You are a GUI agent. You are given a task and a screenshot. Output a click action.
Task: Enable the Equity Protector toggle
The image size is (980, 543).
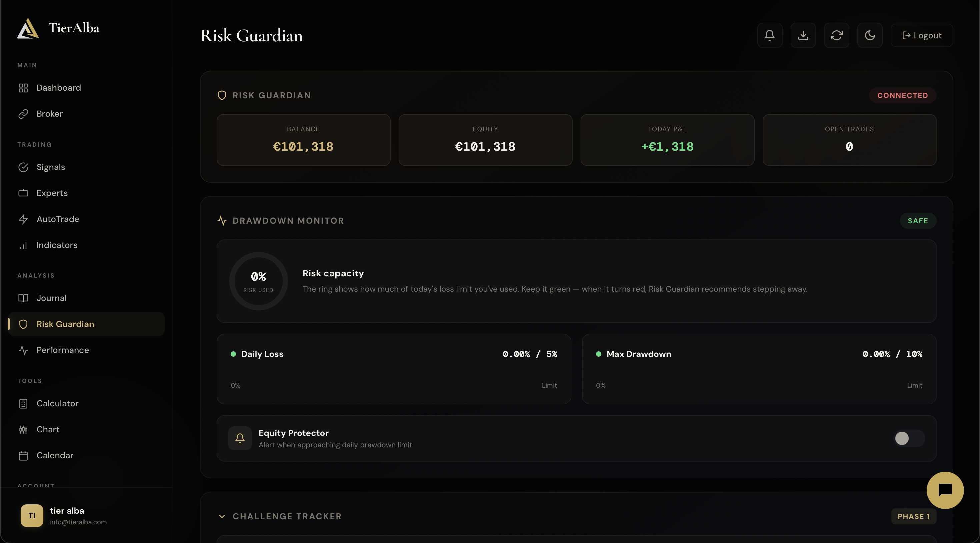pyautogui.click(x=909, y=438)
